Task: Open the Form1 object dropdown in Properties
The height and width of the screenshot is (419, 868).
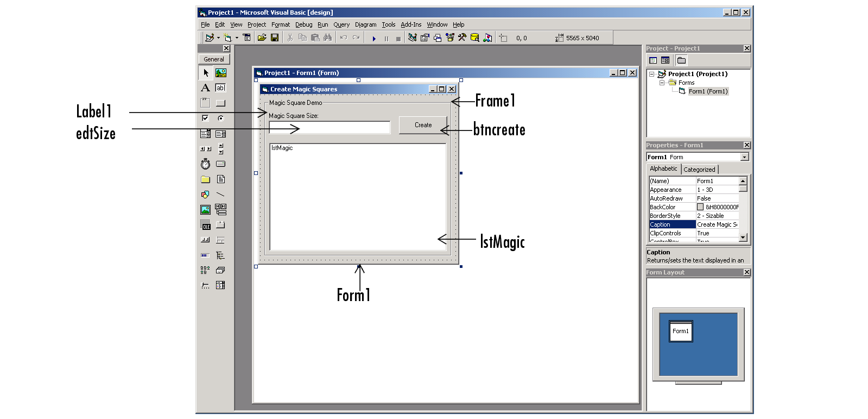Action: tap(745, 157)
